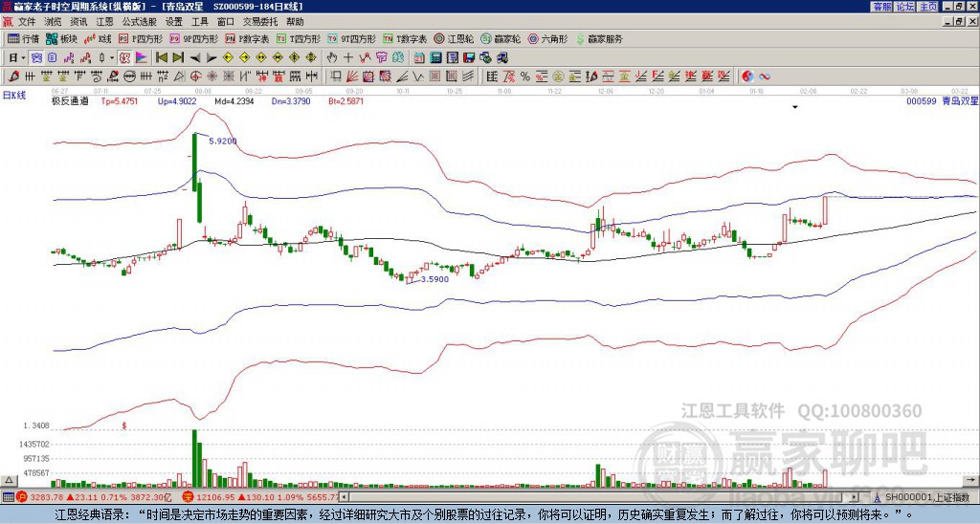The height and width of the screenshot is (524, 980).
Task: Open the P四方形 tool
Action: [x=141, y=38]
